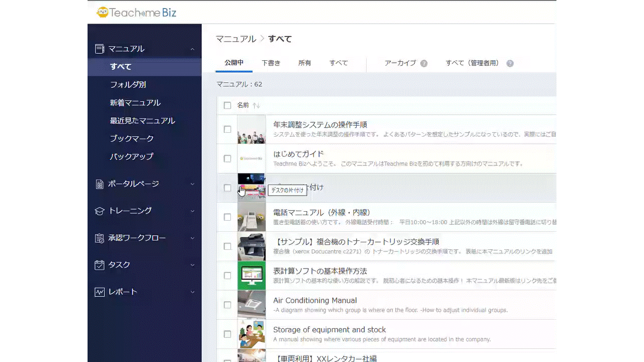This screenshot has height=362, width=644.
Task: Expand the ポータルページ sidebar section
Action: (193, 184)
